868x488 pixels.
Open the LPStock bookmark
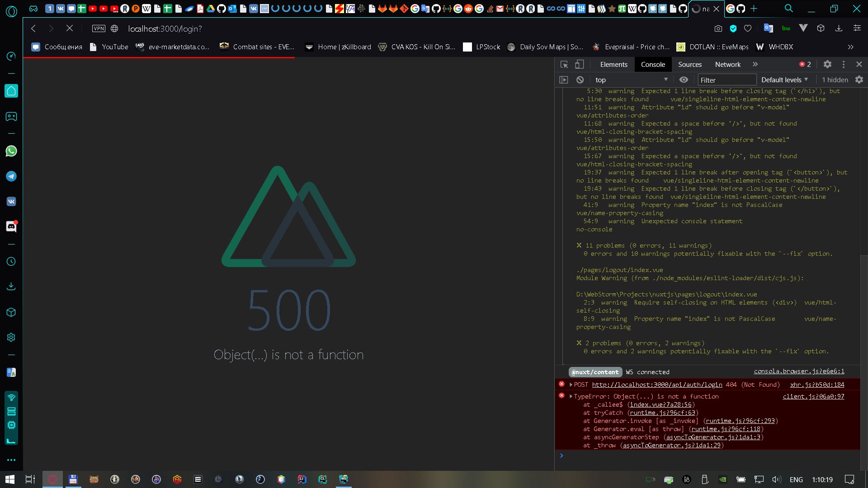point(482,47)
